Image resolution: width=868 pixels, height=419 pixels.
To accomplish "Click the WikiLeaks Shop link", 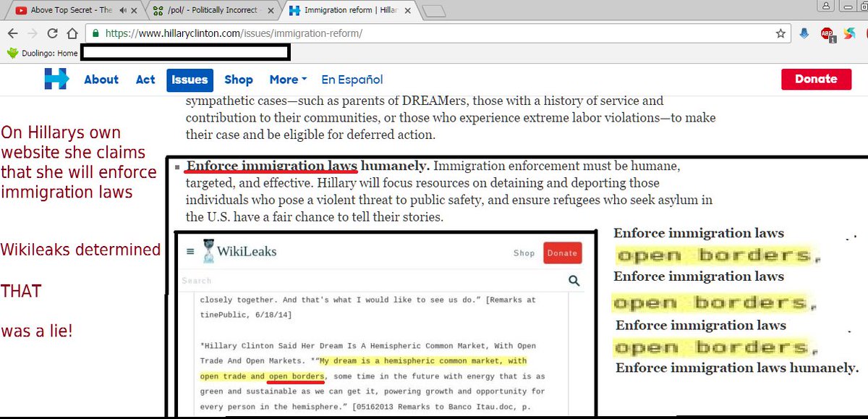I will 524,253.
